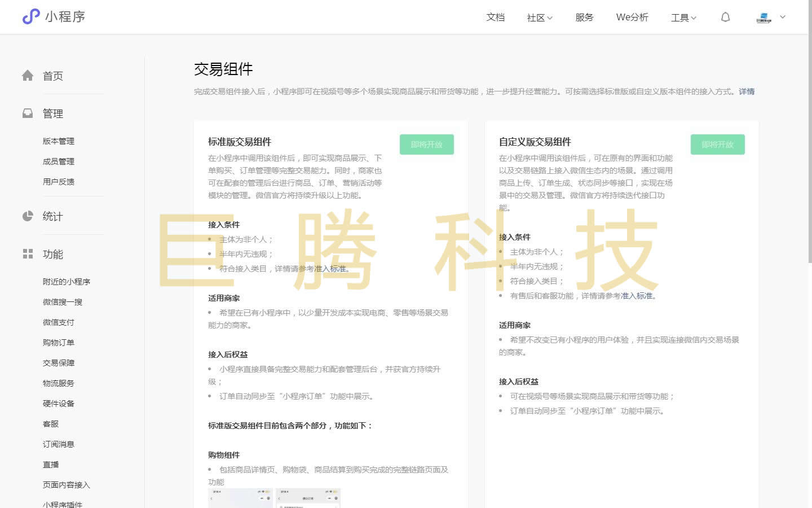Click second 购物组件 phone preview thumbnail
Image resolution: width=812 pixels, height=508 pixels.
click(308, 498)
